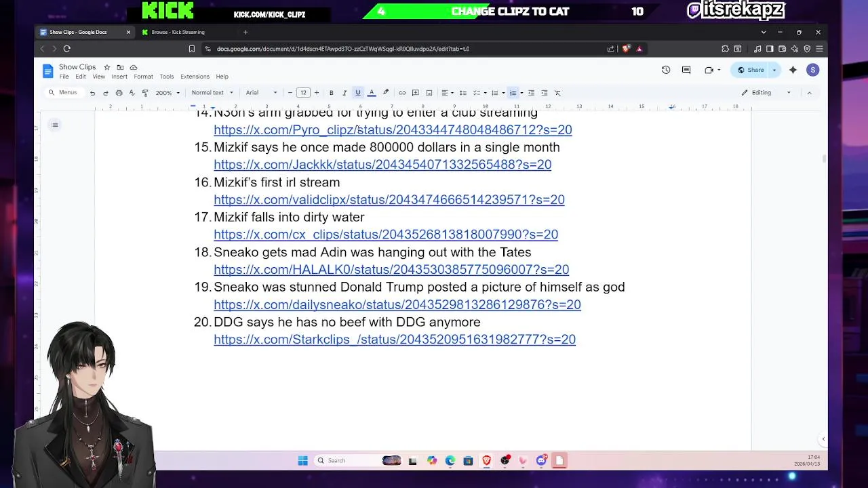Image resolution: width=868 pixels, height=488 pixels.
Task: Toggle the numbered list button
Action: pyautogui.click(x=513, y=93)
